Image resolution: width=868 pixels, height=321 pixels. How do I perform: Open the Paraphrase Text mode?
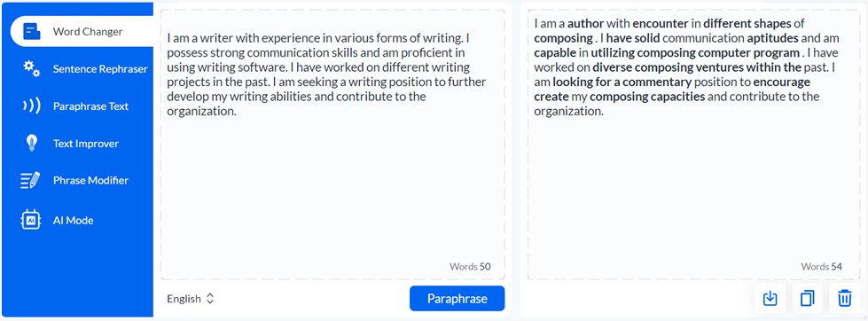[x=90, y=106]
